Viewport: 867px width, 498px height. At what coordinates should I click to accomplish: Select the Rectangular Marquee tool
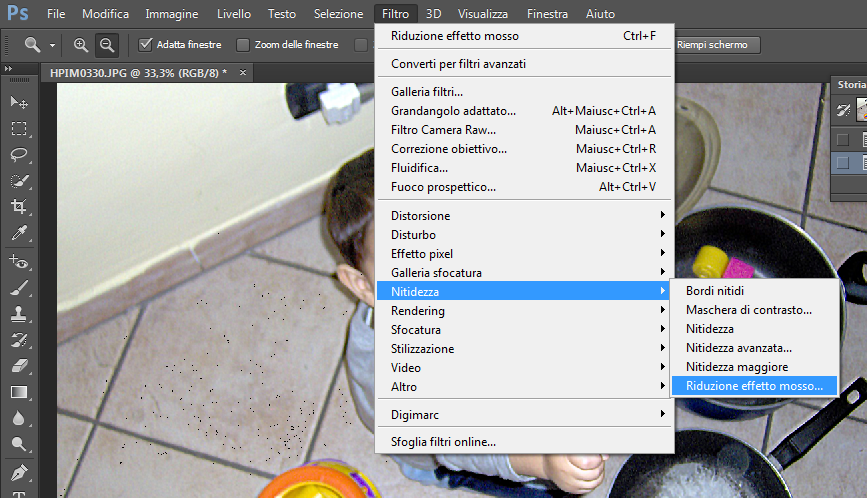coord(19,129)
